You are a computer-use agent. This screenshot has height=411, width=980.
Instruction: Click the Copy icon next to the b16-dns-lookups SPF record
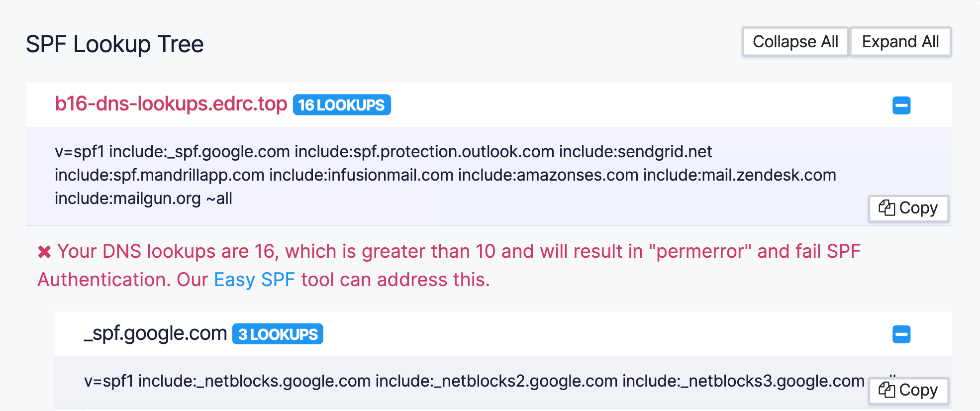click(x=907, y=208)
